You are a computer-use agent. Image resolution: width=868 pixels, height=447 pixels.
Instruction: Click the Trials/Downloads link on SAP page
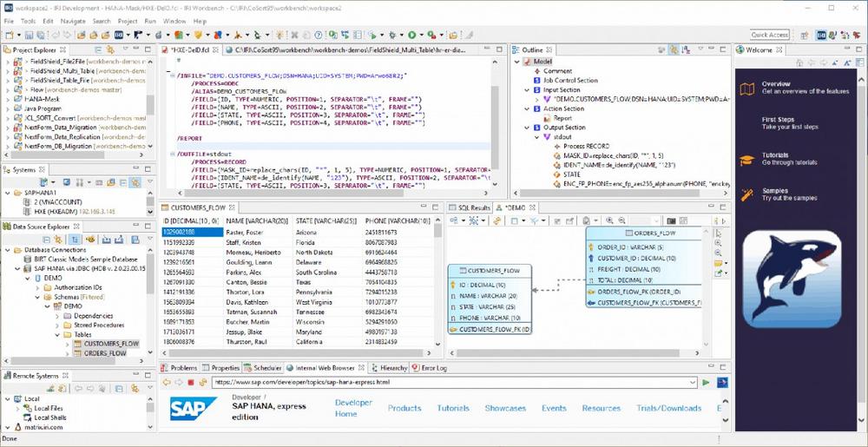[668, 408]
